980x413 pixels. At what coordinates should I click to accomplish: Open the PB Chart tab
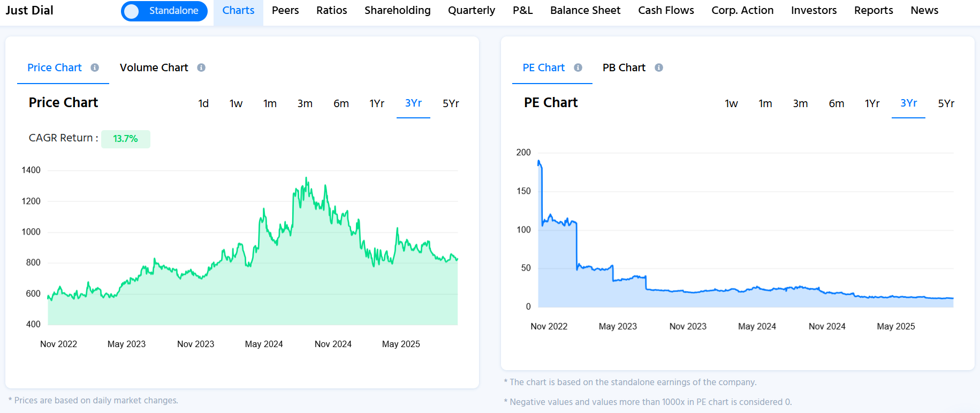tap(624, 67)
